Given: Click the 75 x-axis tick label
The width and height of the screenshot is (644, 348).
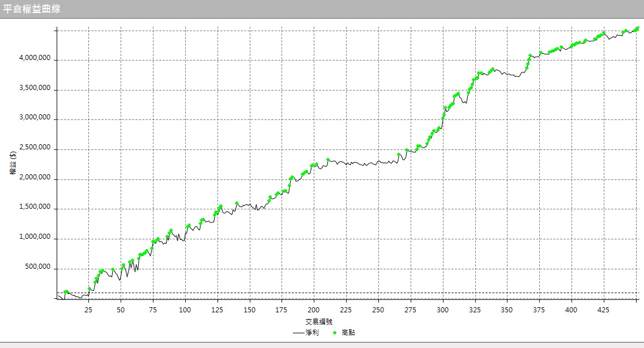Looking at the screenshot, I should tap(153, 310).
